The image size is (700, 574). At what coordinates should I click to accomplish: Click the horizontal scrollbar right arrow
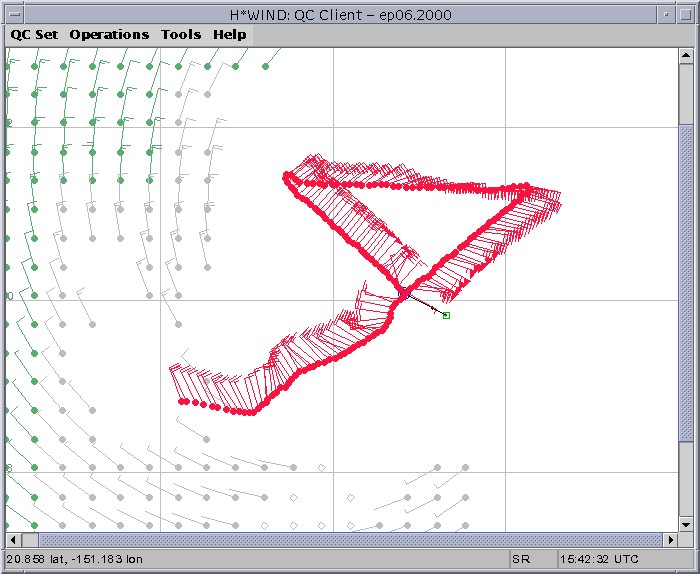(672, 540)
